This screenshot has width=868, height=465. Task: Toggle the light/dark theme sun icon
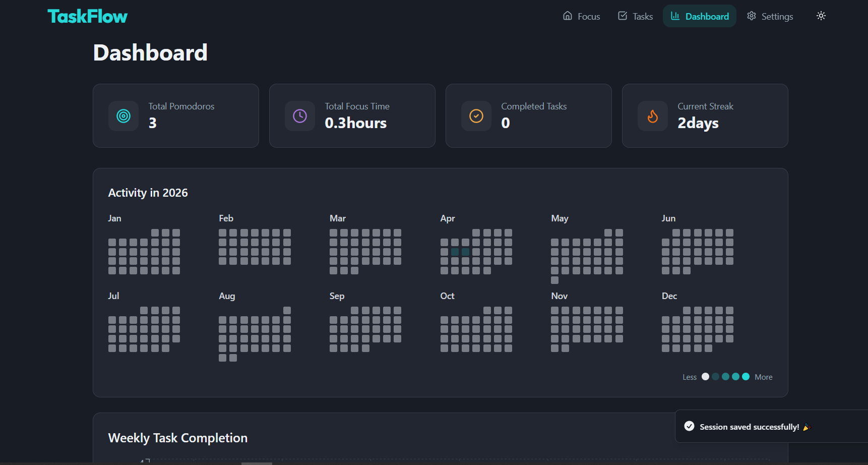point(821,16)
